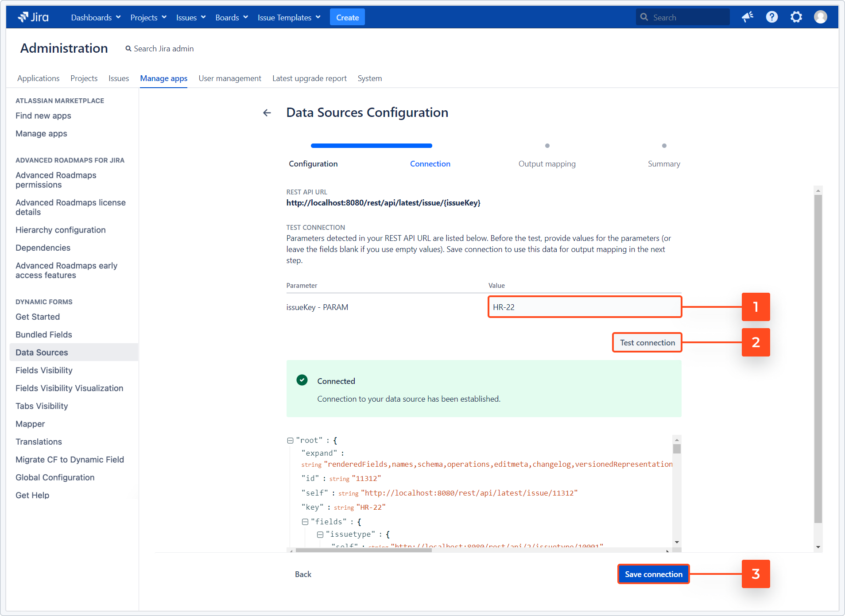Open Dynamic Forms Get Started

(x=38, y=317)
